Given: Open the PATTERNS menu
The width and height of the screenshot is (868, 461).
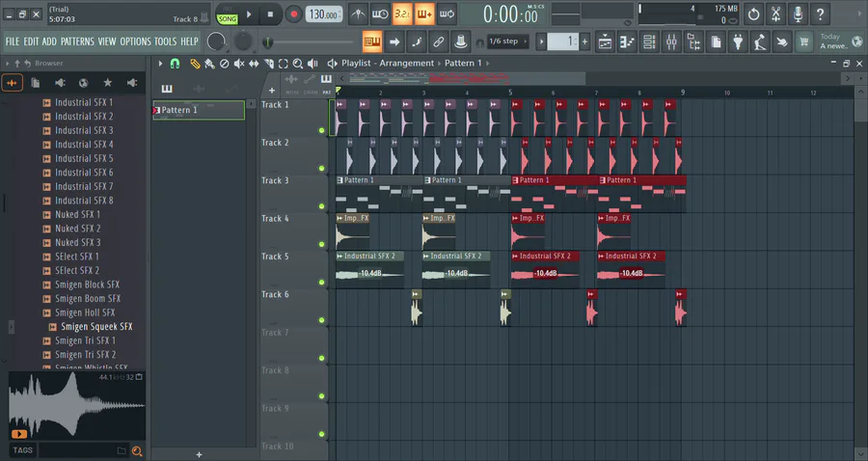Looking at the screenshot, I should click(77, 41).
